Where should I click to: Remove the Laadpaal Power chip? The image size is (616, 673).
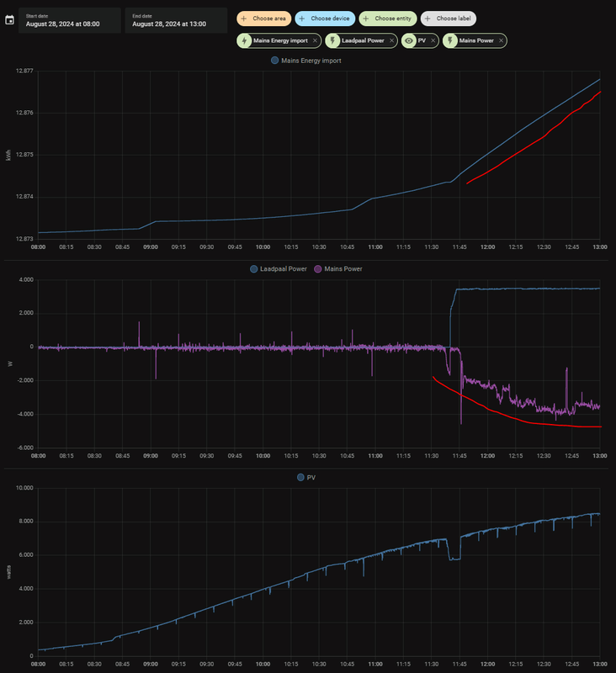click(391, 40)
